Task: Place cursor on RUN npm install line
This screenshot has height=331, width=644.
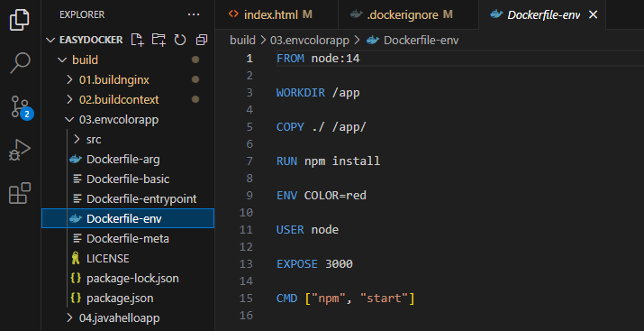Action: (x=328, y=161)
